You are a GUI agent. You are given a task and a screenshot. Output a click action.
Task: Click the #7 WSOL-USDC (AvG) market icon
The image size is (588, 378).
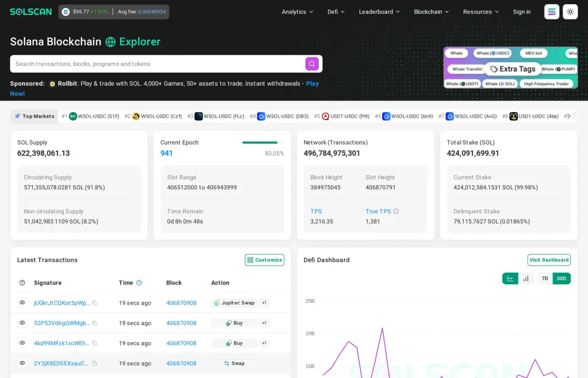(449, 116)
